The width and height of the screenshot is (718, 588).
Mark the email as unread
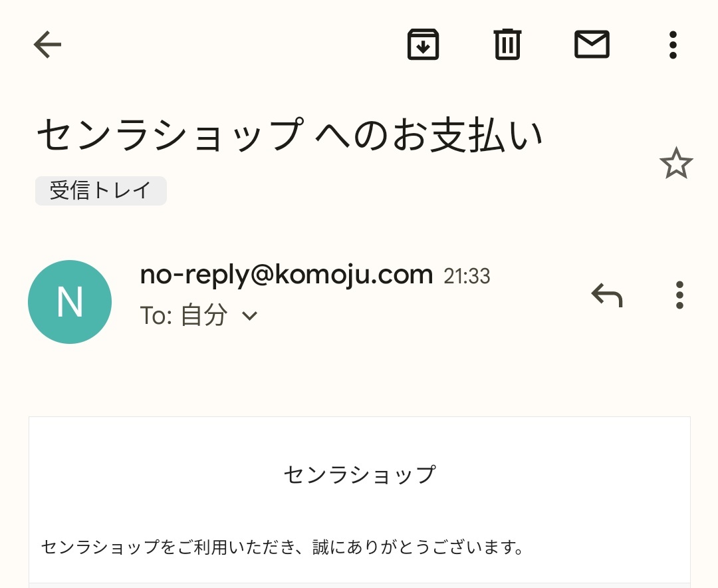(592, 45)
